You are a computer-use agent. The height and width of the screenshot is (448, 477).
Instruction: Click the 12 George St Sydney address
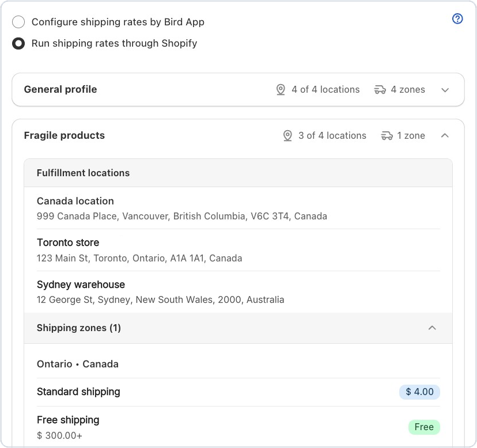(x=161, y=300)
